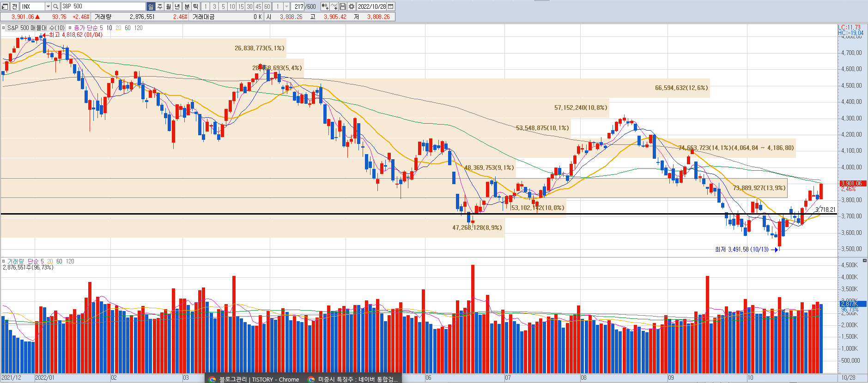Click the save diskette icon
868x383 pixels.
343,6
